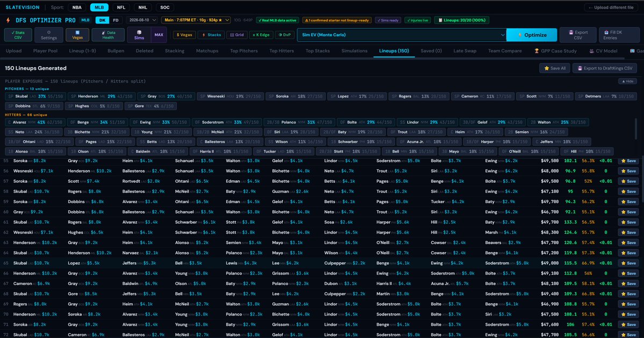Save lineup 55 with star button
Screen dimensions: 644x338
(628, 161)
